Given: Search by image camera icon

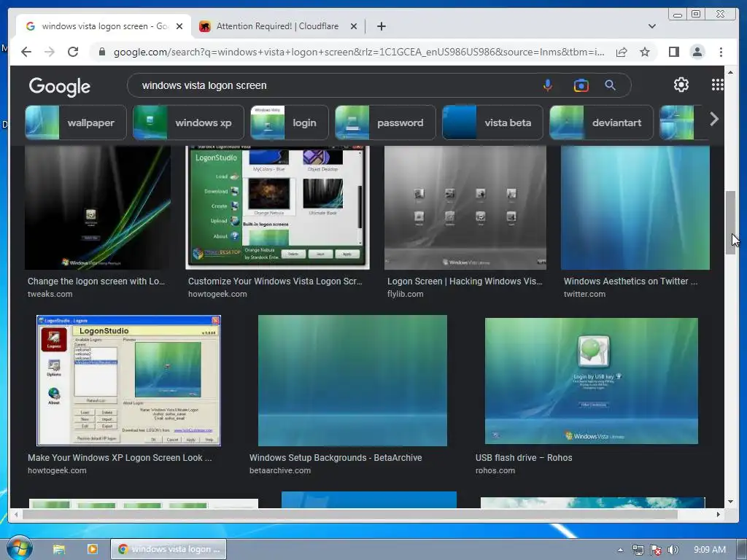Looking at the screenshot, I should [x=581, y=85].
